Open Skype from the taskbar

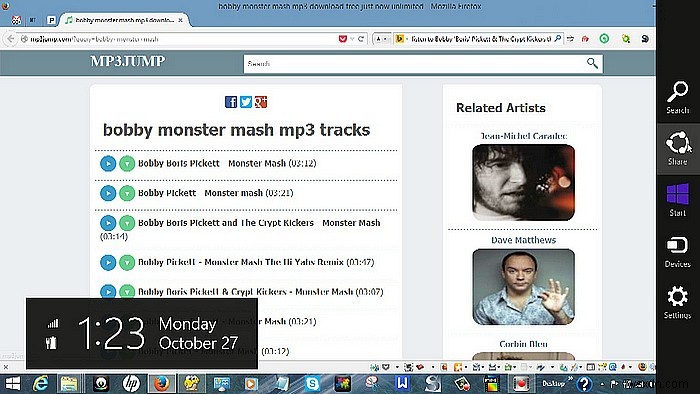click(x=312, y=384)
